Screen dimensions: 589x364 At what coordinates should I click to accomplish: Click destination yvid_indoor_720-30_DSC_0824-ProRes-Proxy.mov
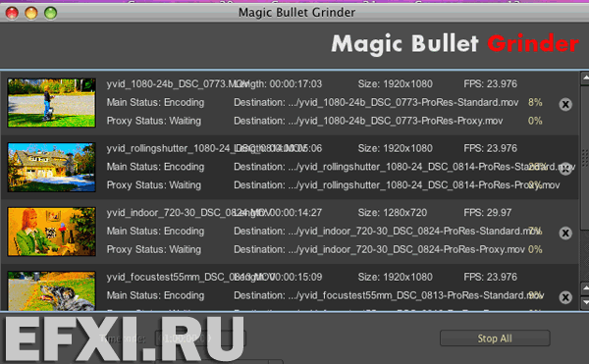point(379,249)
